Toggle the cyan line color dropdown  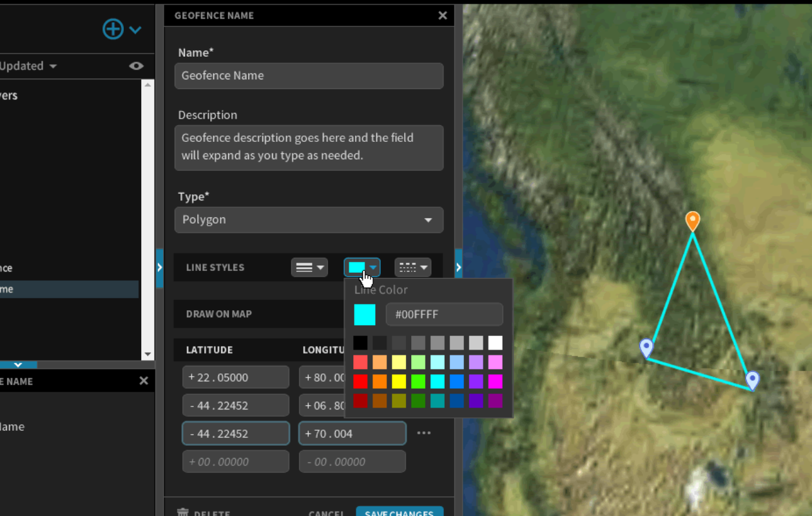tap(362, 267)
